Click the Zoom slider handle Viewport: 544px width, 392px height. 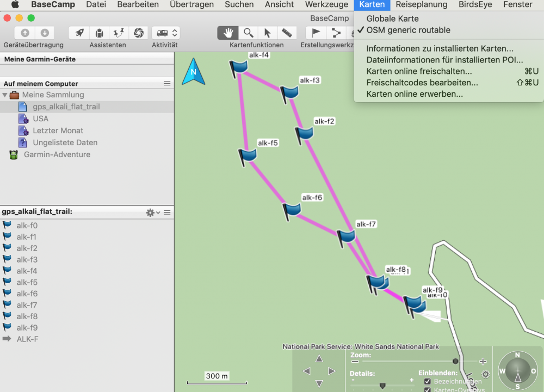(x=455, y=362)
